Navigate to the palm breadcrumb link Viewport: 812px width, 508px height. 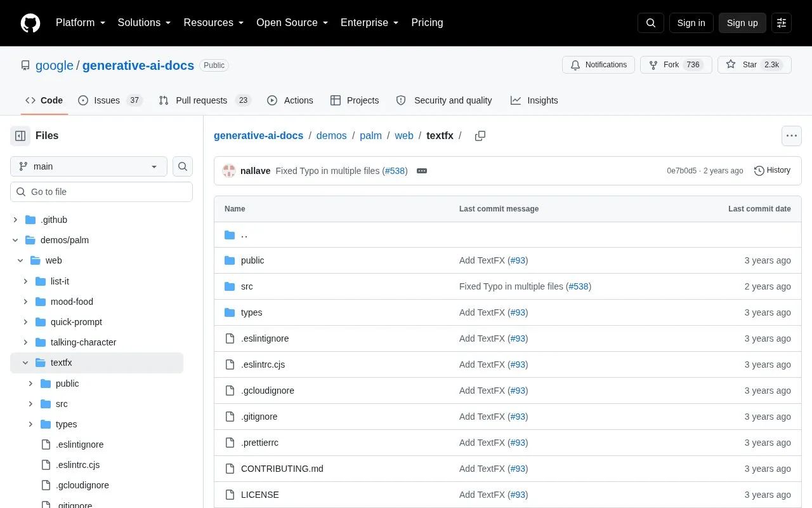click(371, 136)
